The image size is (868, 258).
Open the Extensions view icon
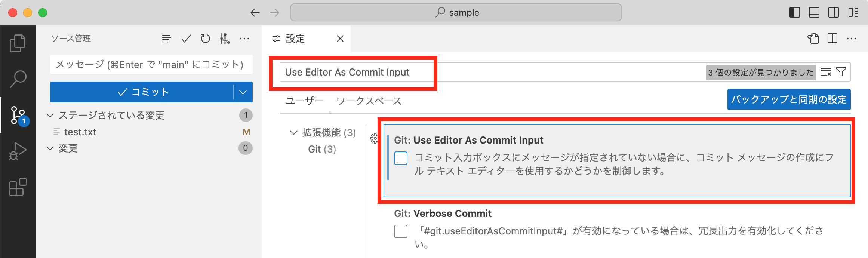tap(18, 187)
